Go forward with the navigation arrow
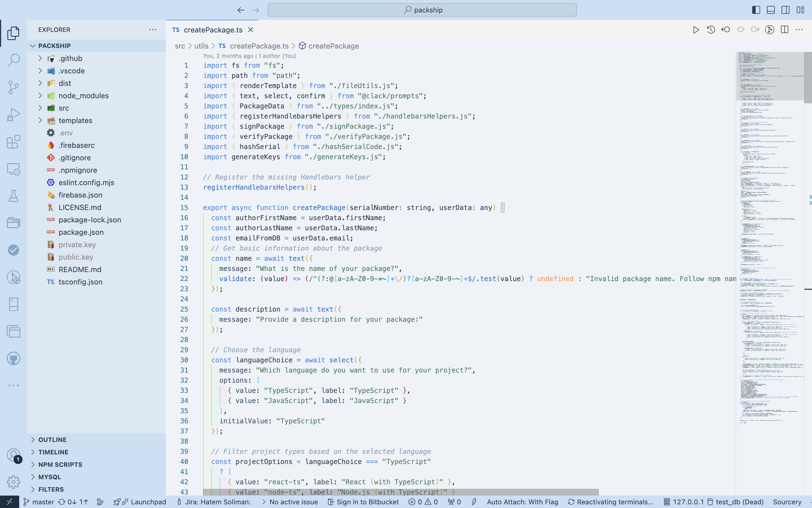This screenshot has height=508, width=812. pos(256,10)
